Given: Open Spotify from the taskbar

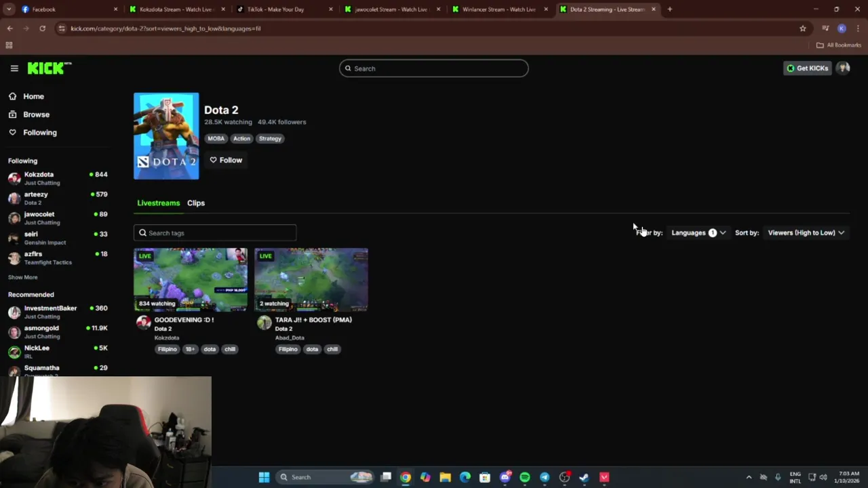Looking at the screenshot, I should [x=525, y=477].
